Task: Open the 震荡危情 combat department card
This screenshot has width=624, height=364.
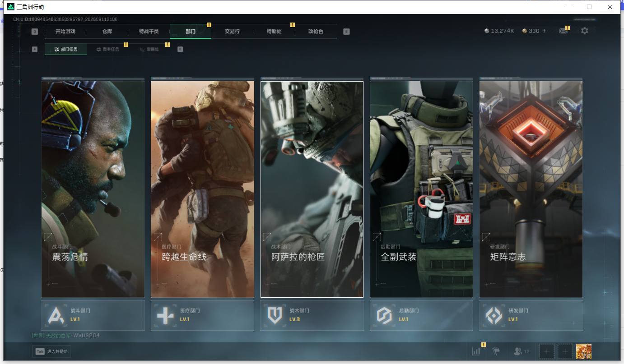Action: click(x=93, y=189)
